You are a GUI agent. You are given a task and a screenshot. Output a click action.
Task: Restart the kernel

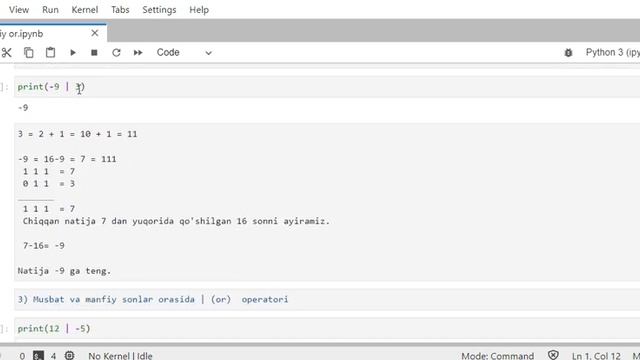pos(116,53)
